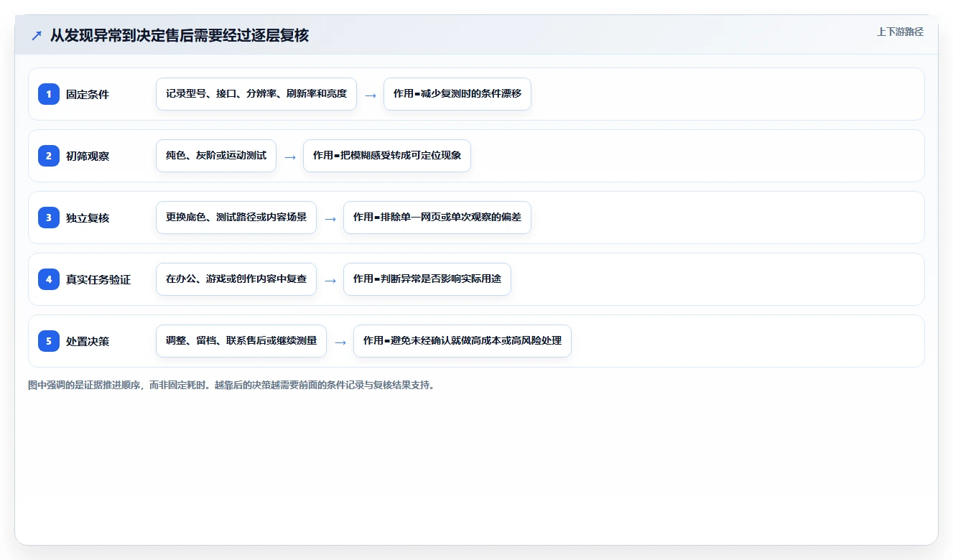Click the footnote starting with 图中强调的是证据推进顺序
This screenshot has height=560, width=953.
tap(231, 385)
